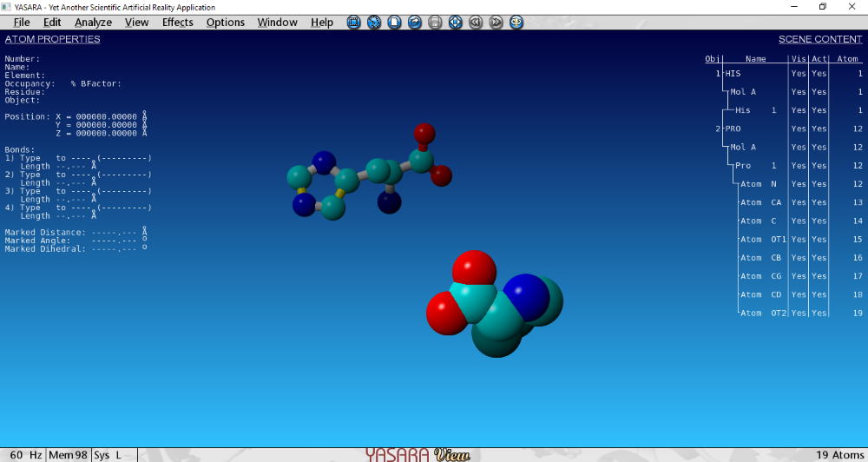The image size is (868, 462).
Task: Toggle visibility of object 2 PRO
Action: point(799,129)
